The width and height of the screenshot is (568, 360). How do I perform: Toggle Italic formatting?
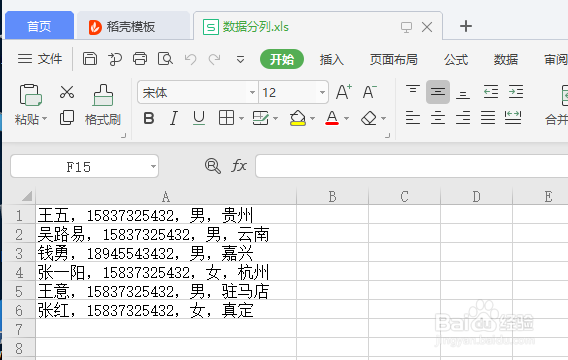click(174, 118)
